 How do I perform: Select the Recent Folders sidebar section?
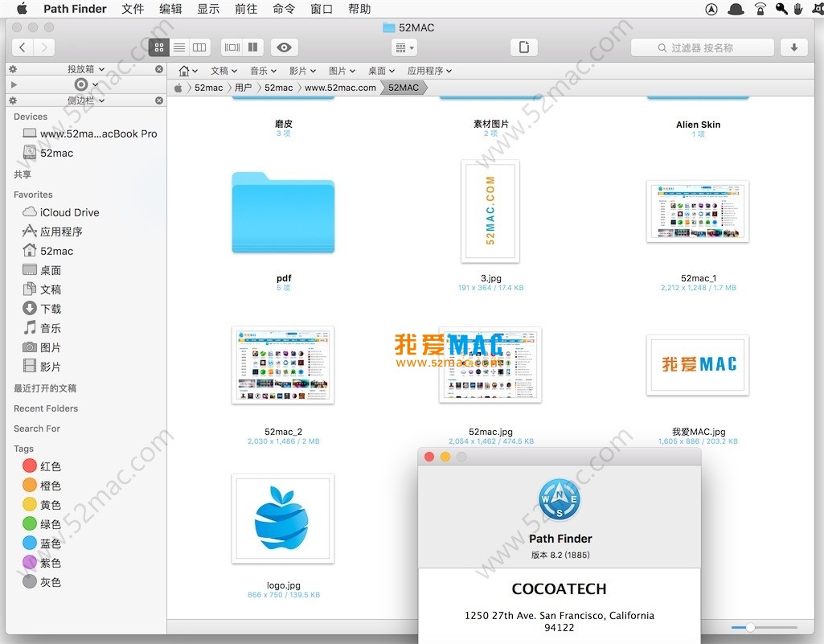point(46,408)
